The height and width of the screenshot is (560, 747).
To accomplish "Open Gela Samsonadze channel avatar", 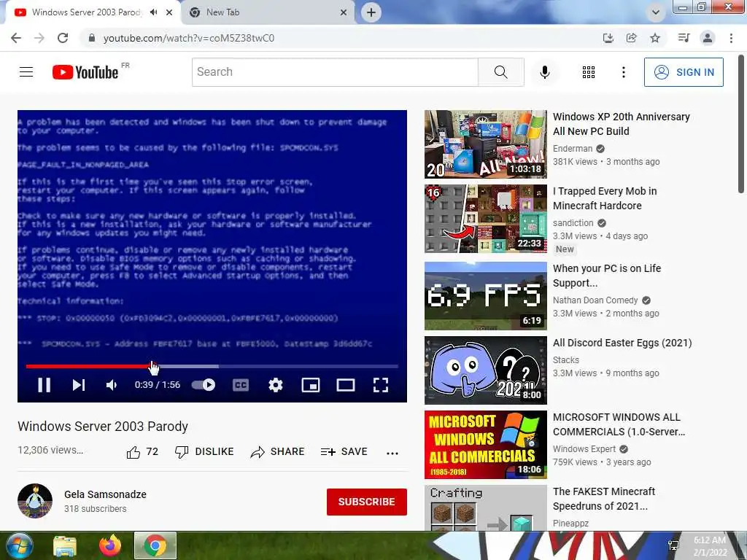I will [35, 501].
